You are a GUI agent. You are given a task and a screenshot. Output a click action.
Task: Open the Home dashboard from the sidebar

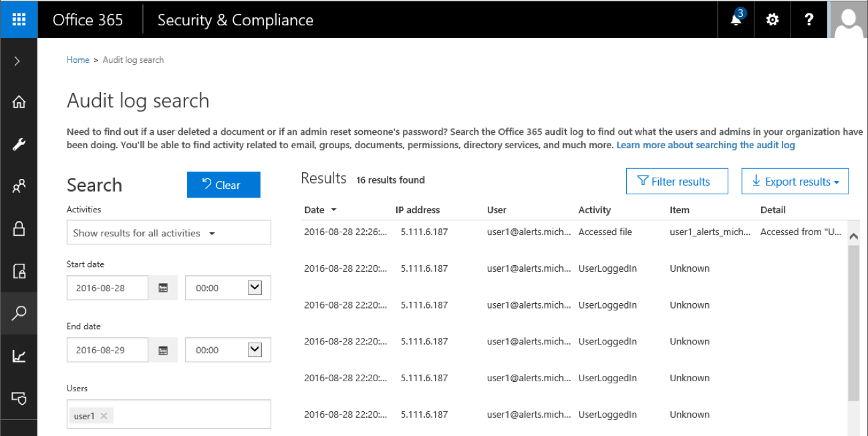(18, 101)
